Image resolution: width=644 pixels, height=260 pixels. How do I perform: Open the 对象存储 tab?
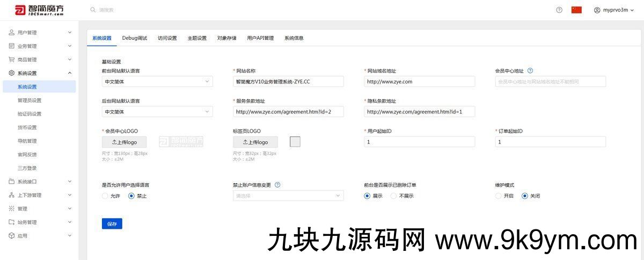tap(226, 38)
